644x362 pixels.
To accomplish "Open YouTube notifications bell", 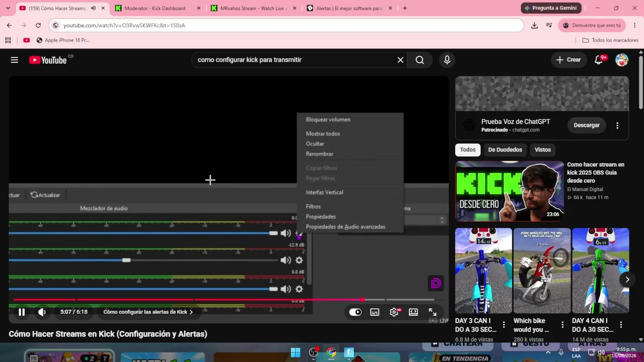I will coord(599,60).
